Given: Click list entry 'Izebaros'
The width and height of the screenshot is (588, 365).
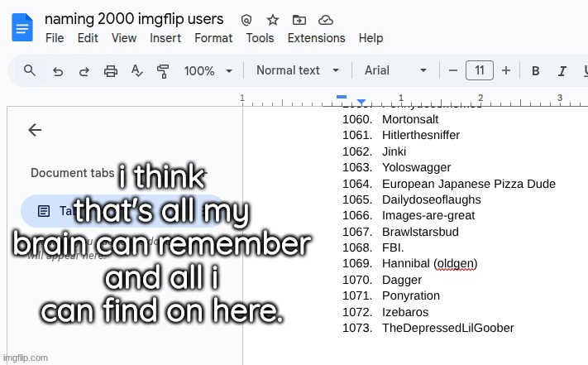Looking at the screenshot, I should coord(405,312).
